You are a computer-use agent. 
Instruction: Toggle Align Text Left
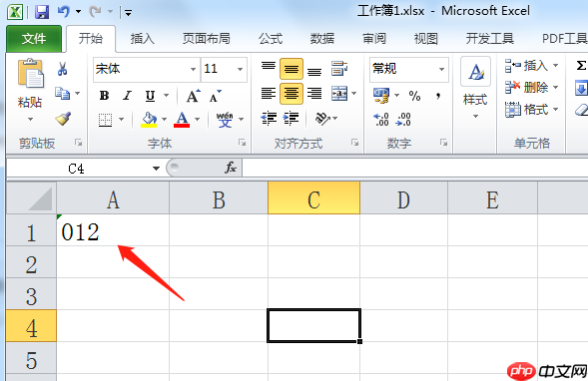269,94
